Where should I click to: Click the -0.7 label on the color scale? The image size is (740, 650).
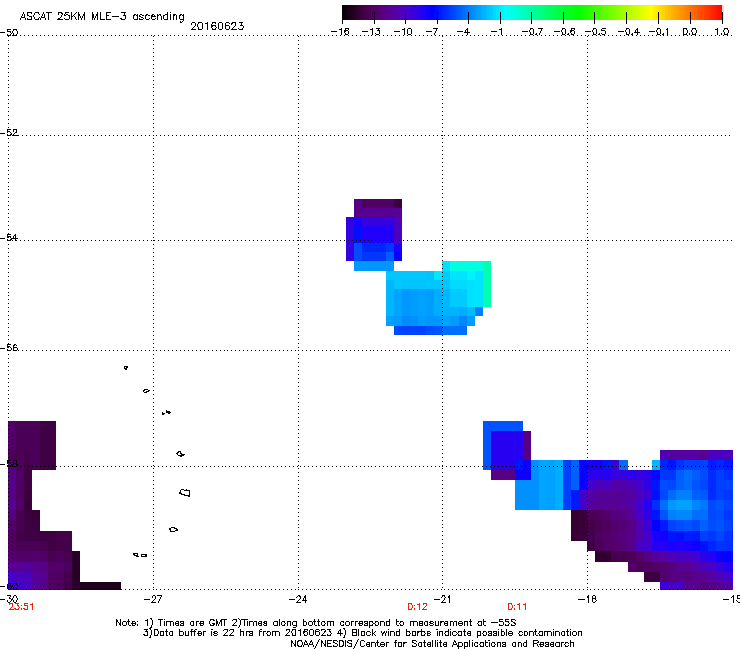(532, 32)
